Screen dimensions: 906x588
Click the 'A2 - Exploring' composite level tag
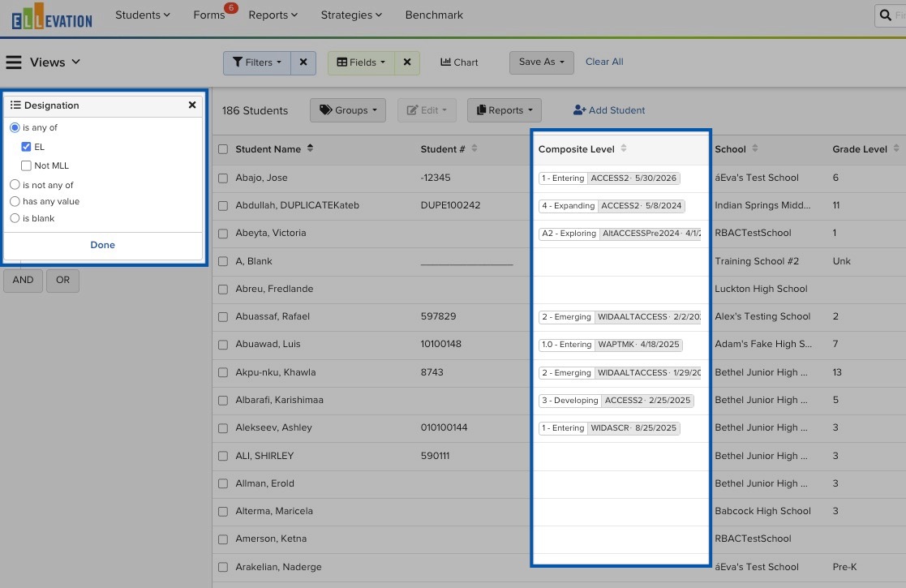coord(569,234)
